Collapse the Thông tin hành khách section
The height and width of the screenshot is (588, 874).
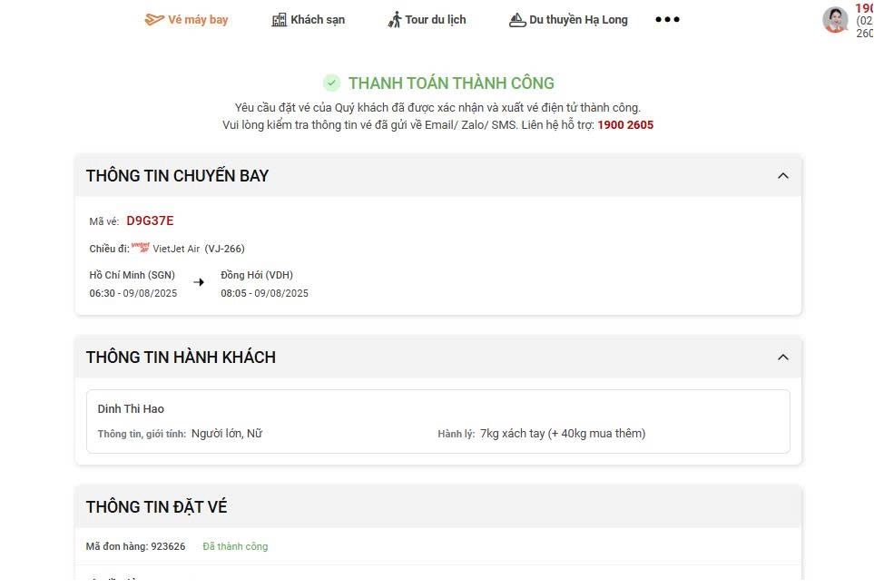783,357
